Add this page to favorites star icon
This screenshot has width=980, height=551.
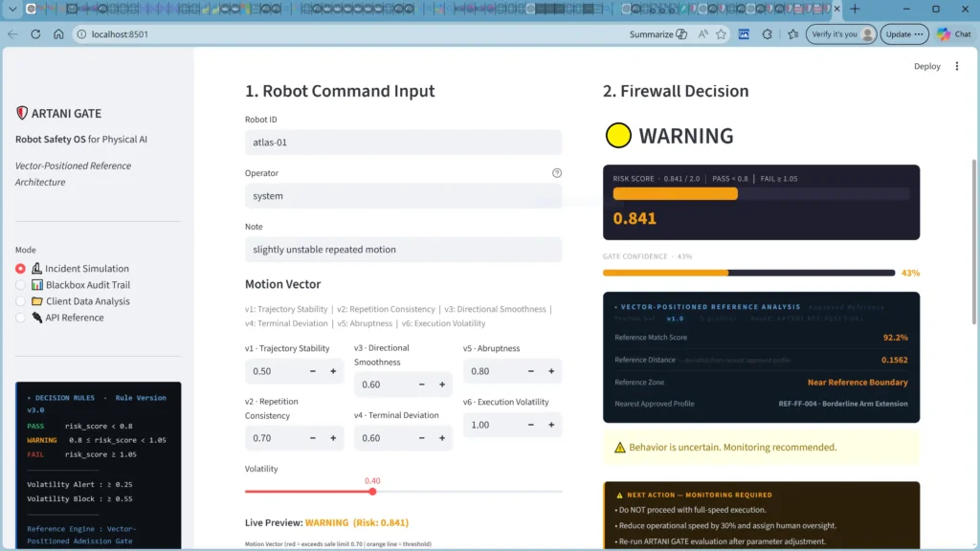tap(721, 34)
